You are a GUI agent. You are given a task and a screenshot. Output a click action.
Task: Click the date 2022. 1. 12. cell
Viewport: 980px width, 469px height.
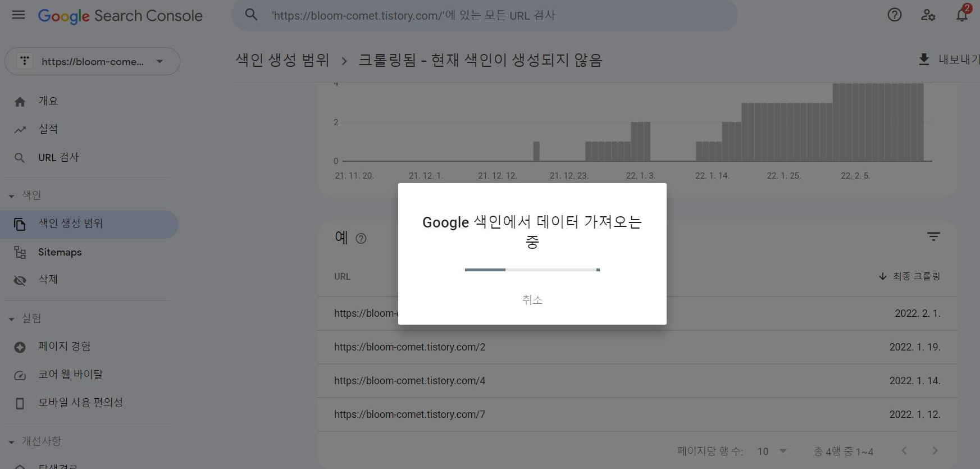(x=915, y=415)
